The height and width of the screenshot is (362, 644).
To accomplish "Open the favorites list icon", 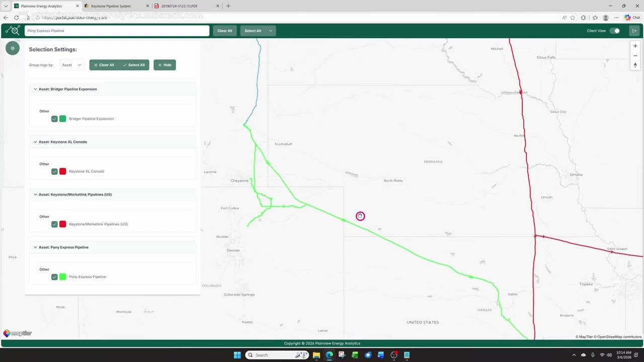I will [595, 18].
